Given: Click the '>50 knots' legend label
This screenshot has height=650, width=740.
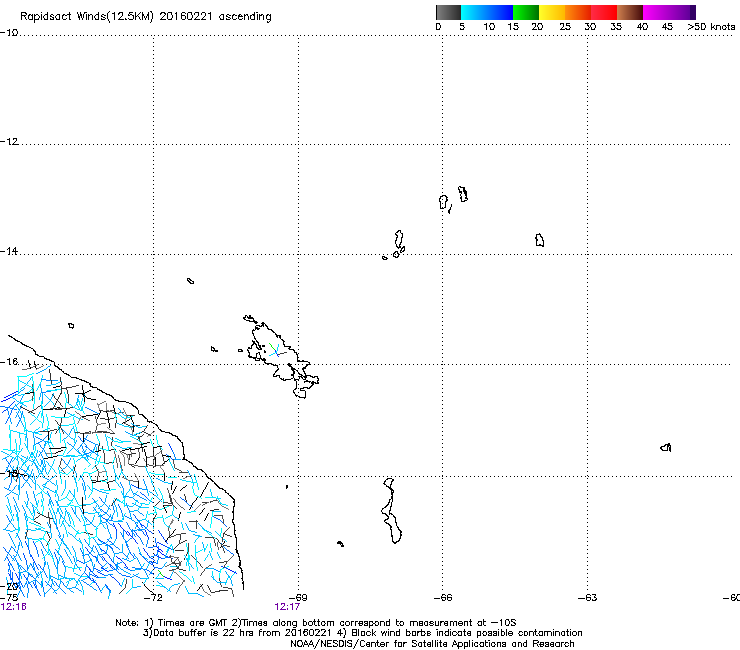Looking at the screenshot, I should point(711,27).
